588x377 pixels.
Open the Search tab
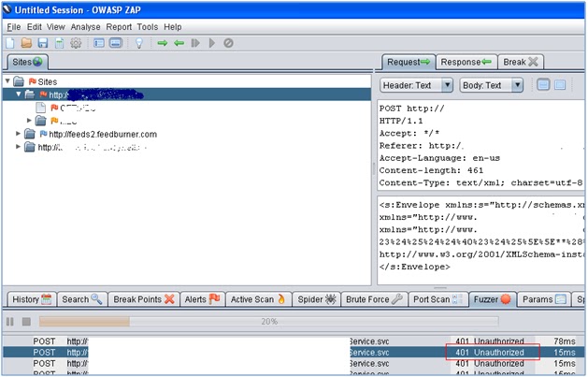coord(82,299)
